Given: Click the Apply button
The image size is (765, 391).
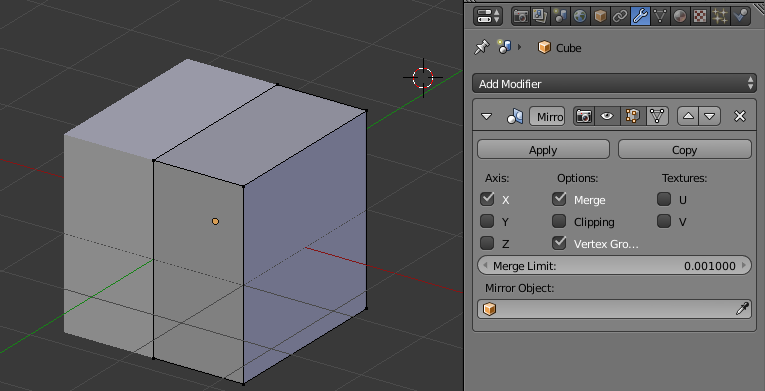Looking at the screenshot, I should click(543, 149).
